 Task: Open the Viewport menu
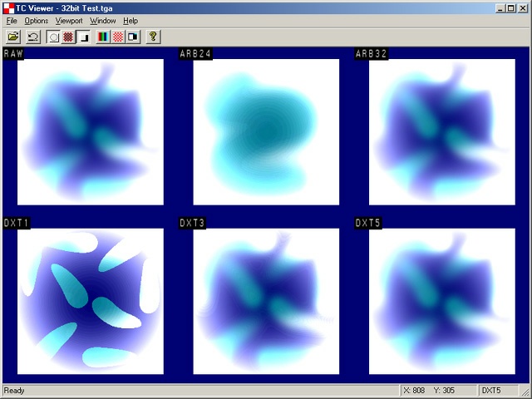(69, 21)
